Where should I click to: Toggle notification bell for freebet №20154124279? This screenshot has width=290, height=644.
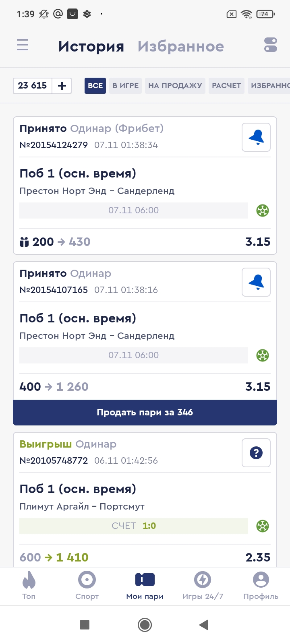[x=256, y=138]
